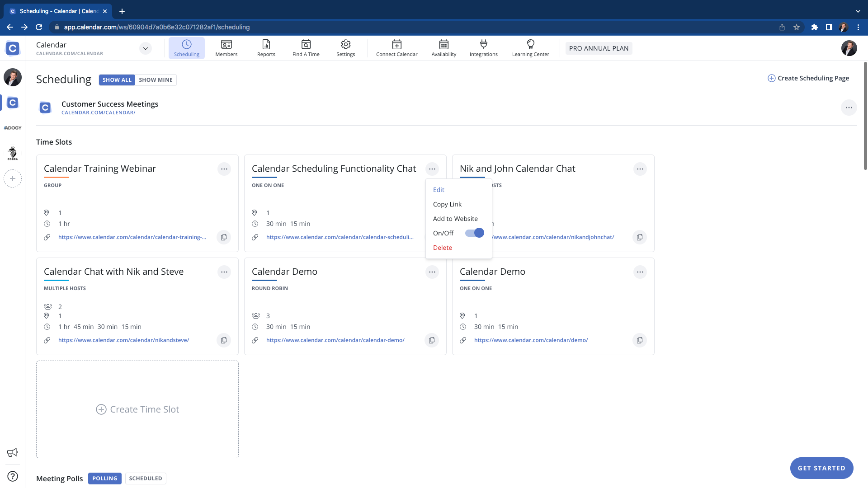Screen dimensions: 868x488
Task: Open the Customer Success Meetings options menu
Action: coord(849,108)
